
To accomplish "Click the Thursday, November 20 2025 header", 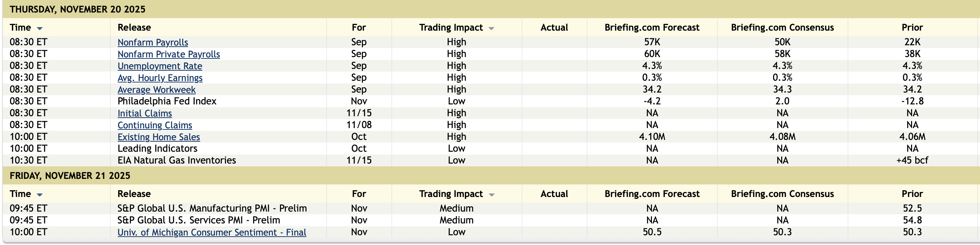I will tap(78, 9).
